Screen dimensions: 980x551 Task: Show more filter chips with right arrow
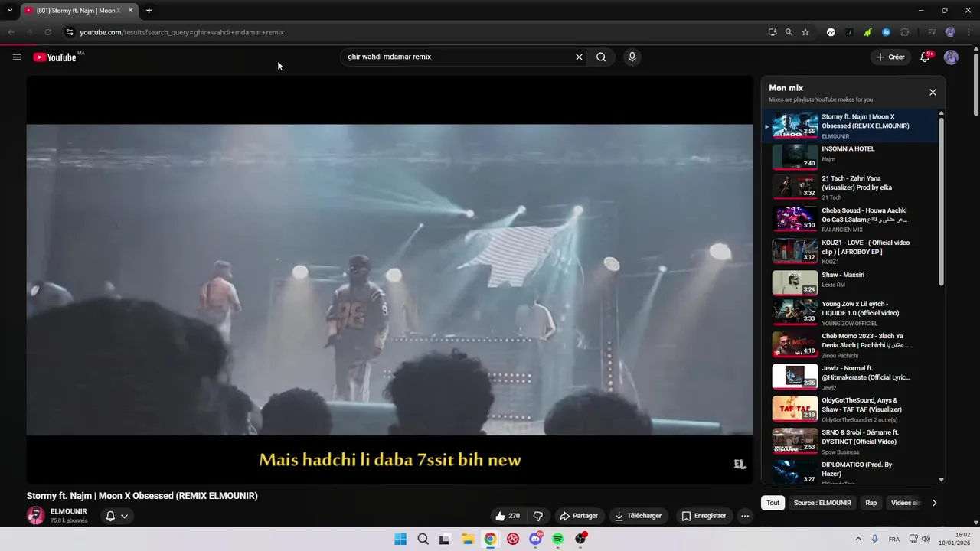tap(934, 503)
